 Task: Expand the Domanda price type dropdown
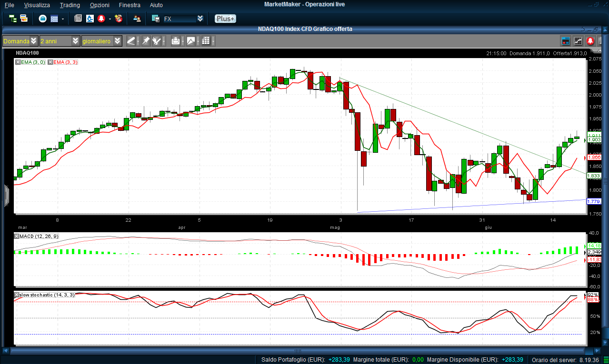pos(33,41)
